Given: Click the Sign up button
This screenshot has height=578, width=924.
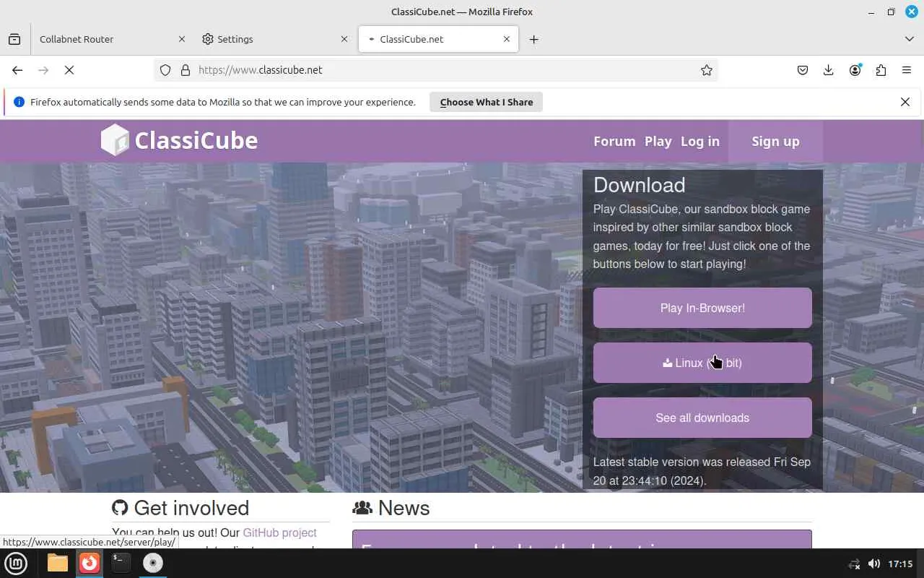Looking at the screenshot, I should point(775,142).
